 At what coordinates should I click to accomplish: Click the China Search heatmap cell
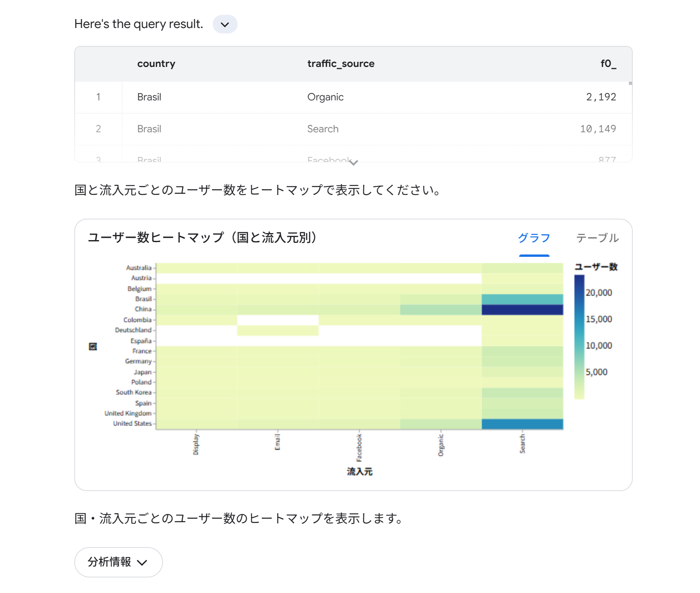522,310
